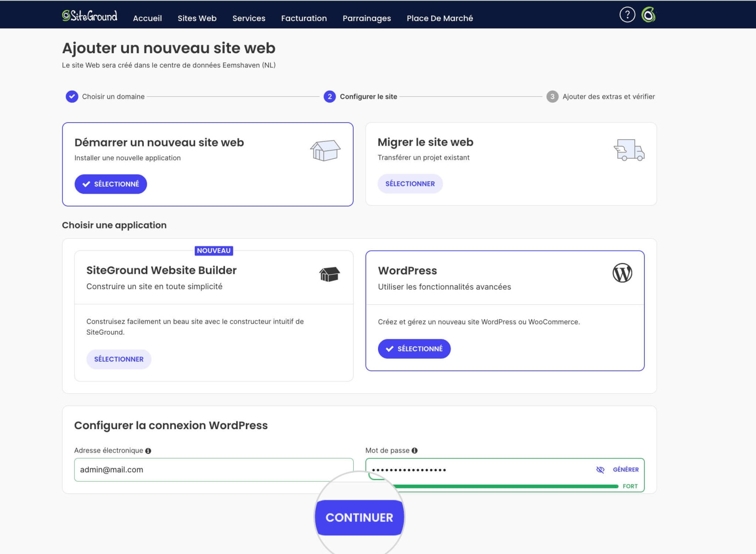Click the Website Builder box icon
756x554 pixels.
(329, 274)
